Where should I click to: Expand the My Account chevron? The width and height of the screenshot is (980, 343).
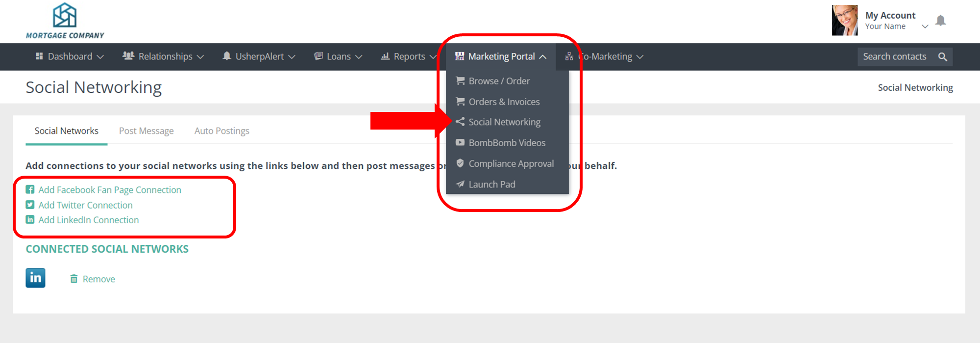click(925, 26)
